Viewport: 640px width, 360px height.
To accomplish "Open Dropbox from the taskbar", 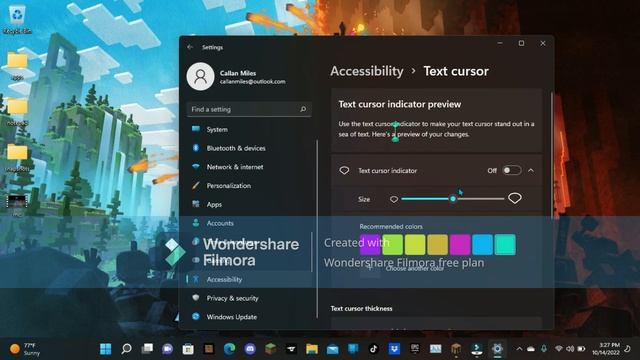I will click(394, 349).
